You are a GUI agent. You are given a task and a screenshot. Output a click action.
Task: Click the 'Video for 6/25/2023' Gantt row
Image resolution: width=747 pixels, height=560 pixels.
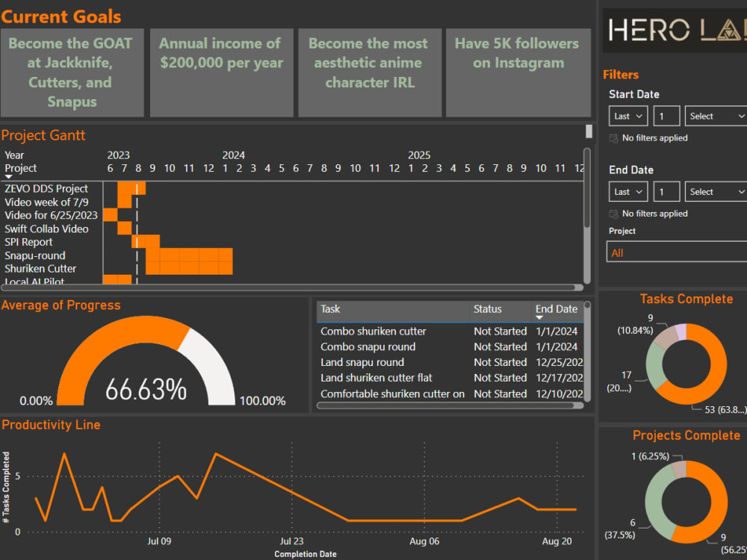(x=51, y=215)
